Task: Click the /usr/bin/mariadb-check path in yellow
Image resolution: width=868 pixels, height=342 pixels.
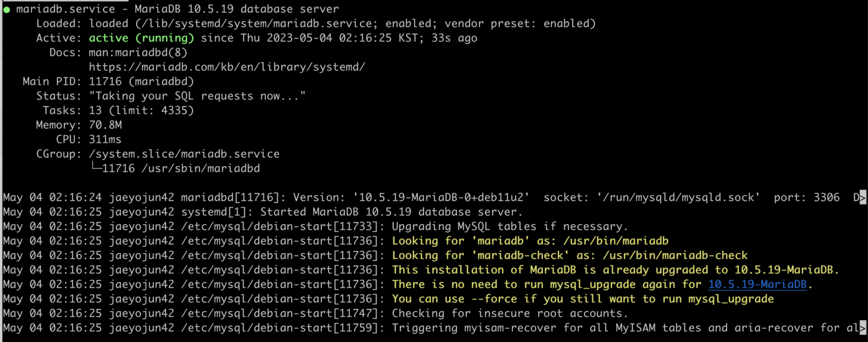Action: 675,255
